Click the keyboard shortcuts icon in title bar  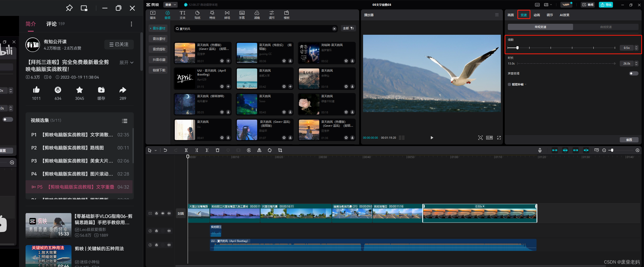coord(537,5)
